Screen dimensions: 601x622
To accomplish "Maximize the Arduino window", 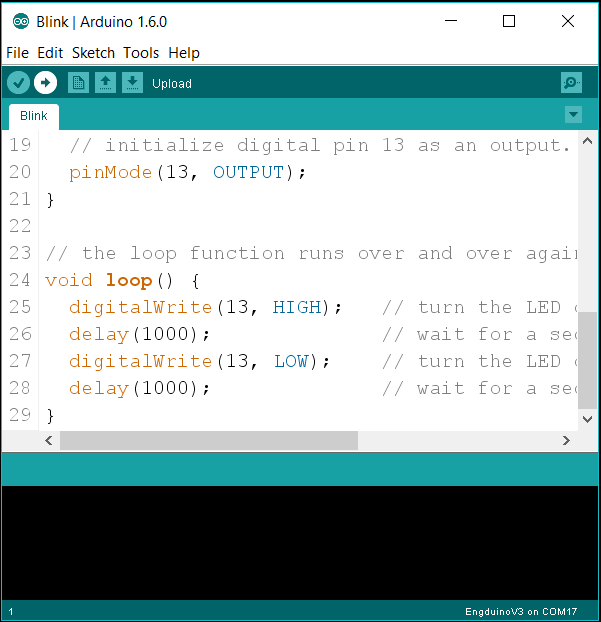I will coord(509,21).
